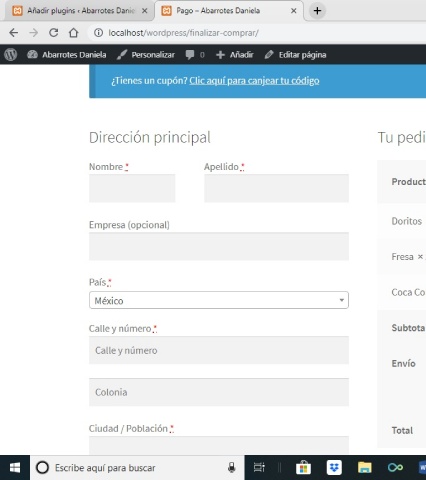Open a new browser tab
426x480 pixels.
tap(317, 11)
